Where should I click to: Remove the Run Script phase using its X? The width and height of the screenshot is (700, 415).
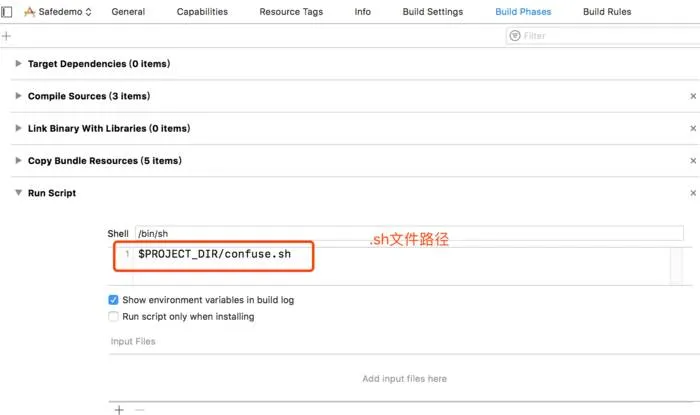tap(693, 193)
